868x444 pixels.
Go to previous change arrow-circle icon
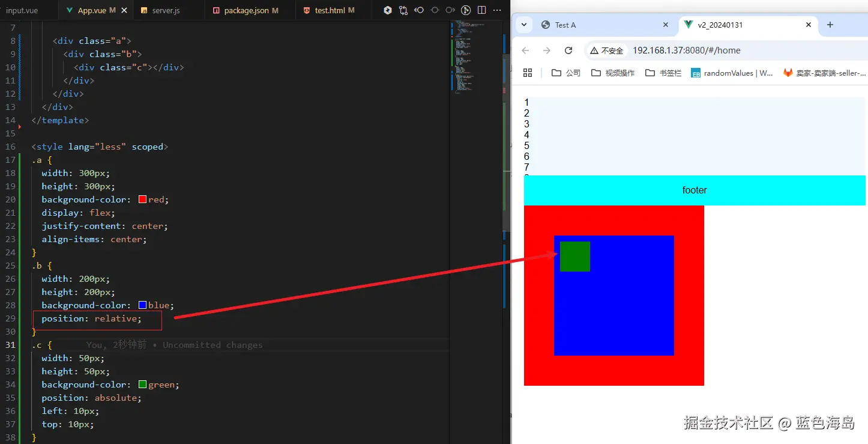tap(419, 11)
